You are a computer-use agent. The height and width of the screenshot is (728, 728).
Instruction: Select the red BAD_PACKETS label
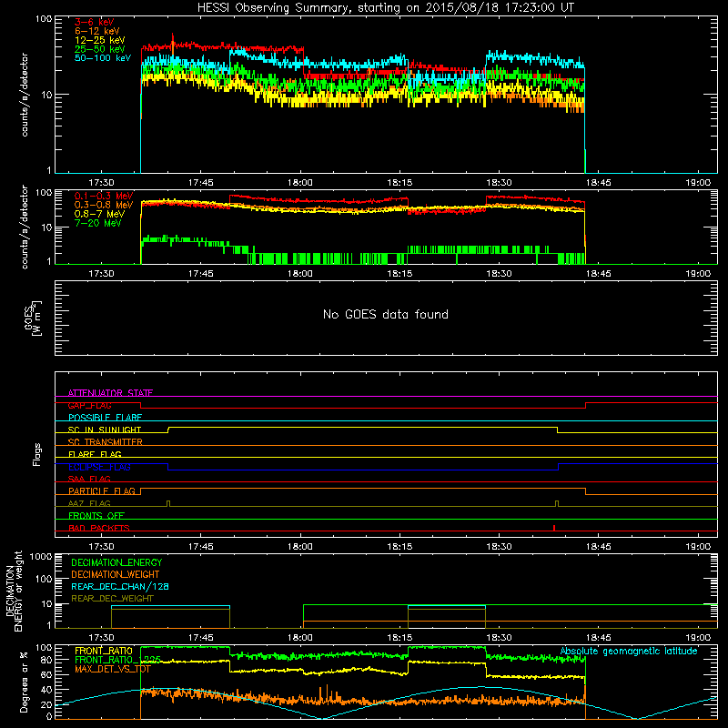pyautogui.click(x=99, y=528)
